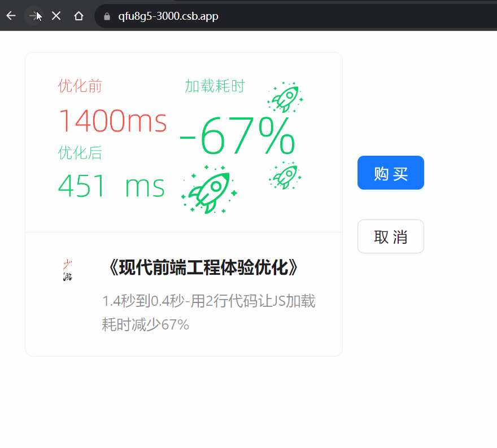Click the blue 购买 button
Viewport: 497px width, 448px height.
[390, 173]
